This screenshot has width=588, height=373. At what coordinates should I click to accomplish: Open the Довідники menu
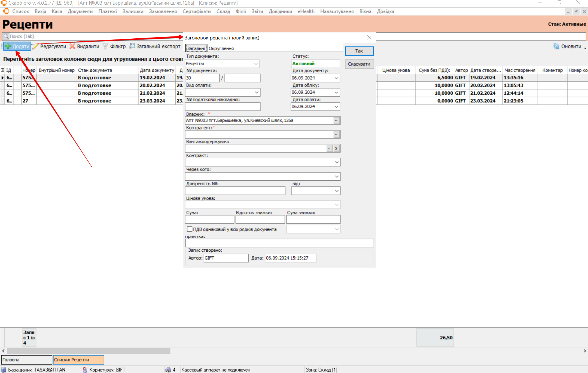(x=280, y=11)
